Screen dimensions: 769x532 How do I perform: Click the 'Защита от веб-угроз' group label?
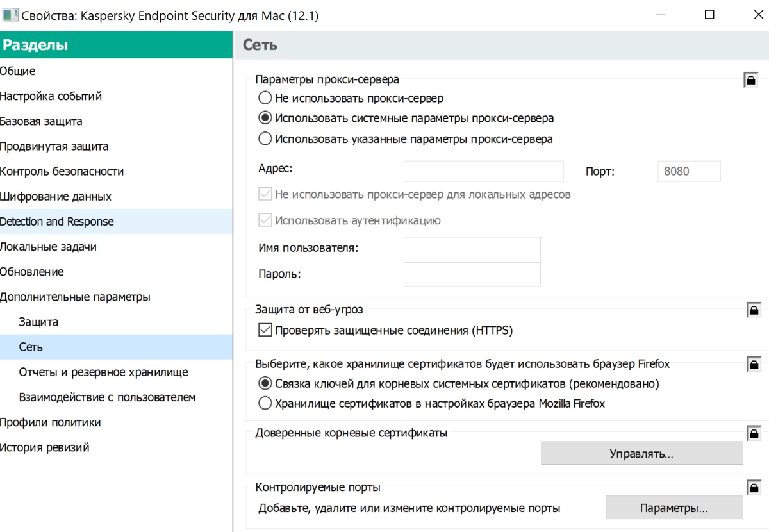click(309, 310)
